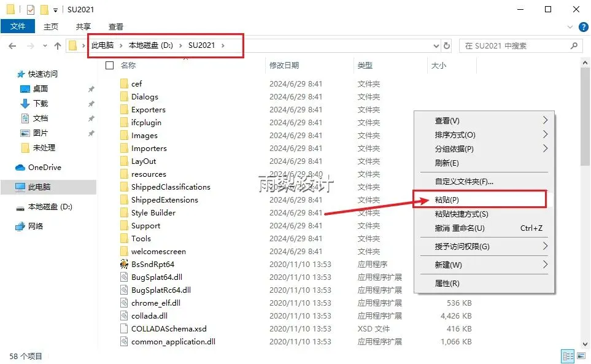The image size is (591, 364).
Task: Open the 主页 ribbon tab
Action: (51, 27)
